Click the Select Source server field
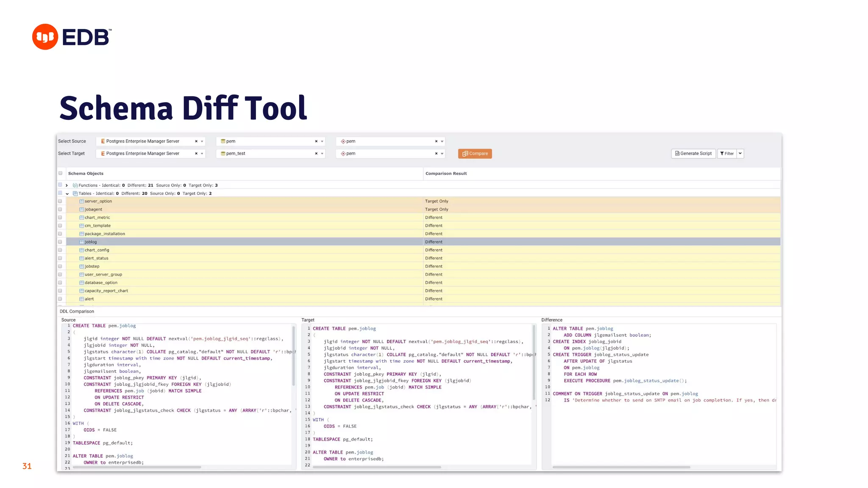This screenshot has width=868, height=488. pyautogui.click(x=150, y=141)
